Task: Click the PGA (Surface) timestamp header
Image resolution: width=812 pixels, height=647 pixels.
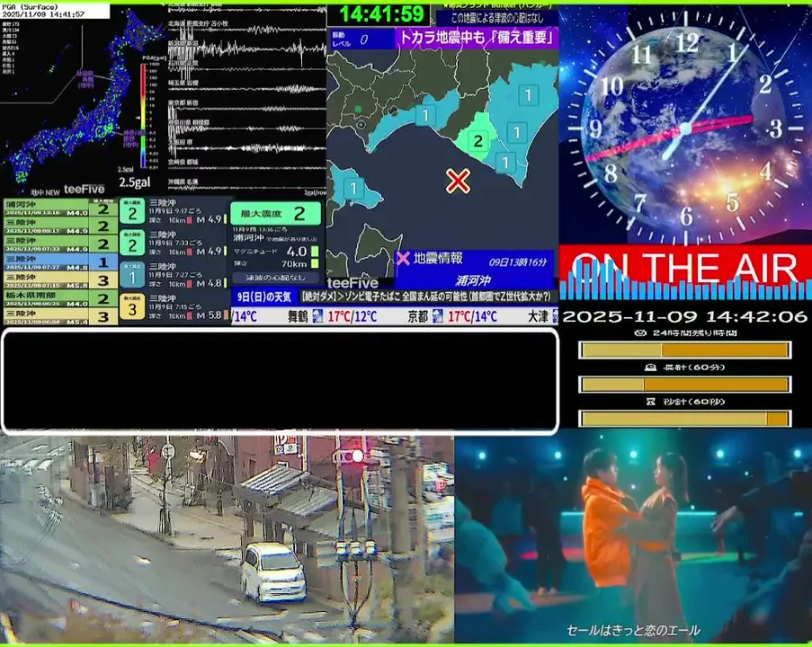Action: click(55, 11)
